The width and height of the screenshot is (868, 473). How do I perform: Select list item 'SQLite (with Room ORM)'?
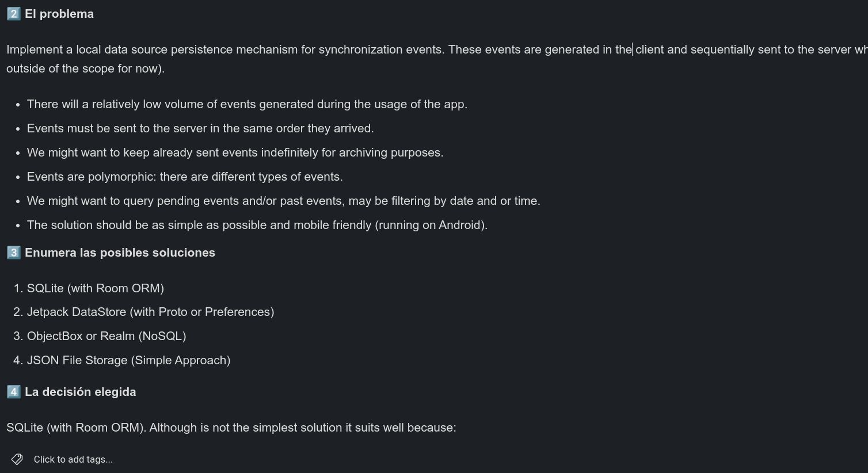click(96, 288)
